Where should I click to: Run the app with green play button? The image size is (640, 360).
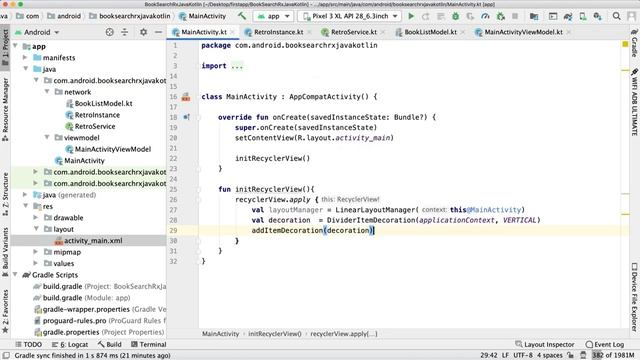pyautogui.click(x=411, y=16)
